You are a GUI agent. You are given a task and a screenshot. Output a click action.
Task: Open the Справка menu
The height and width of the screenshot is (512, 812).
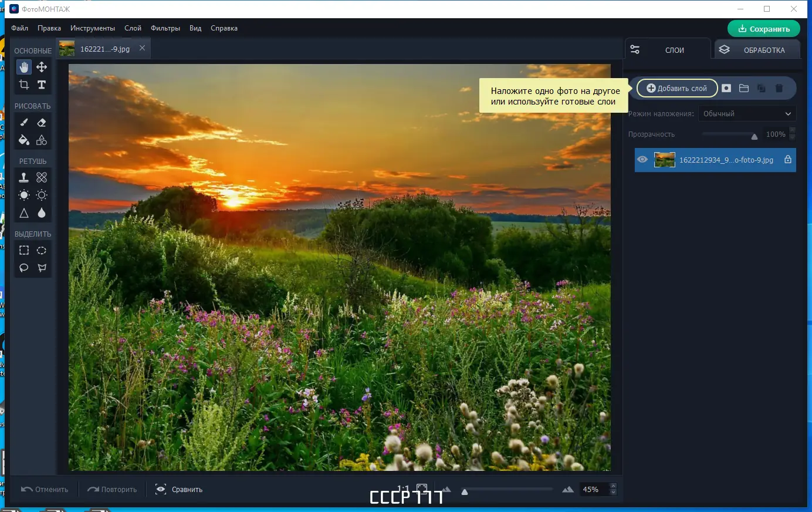(224, 28)
